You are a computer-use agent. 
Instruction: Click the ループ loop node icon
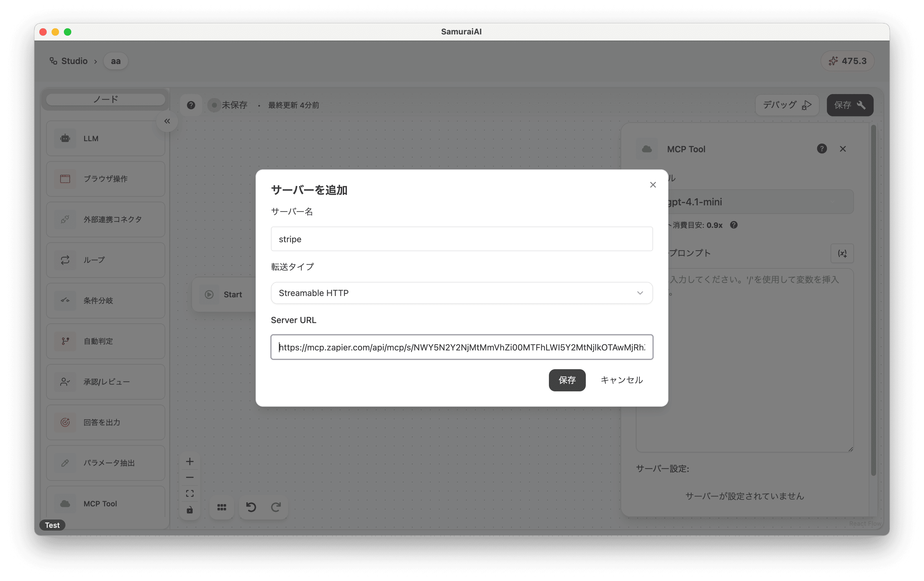pyautogui.click(x=65, y=260)
